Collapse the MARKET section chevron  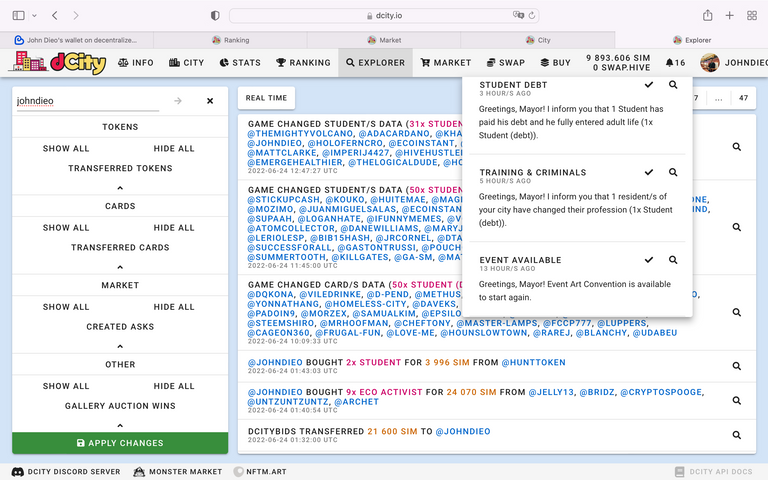point(120,347)
